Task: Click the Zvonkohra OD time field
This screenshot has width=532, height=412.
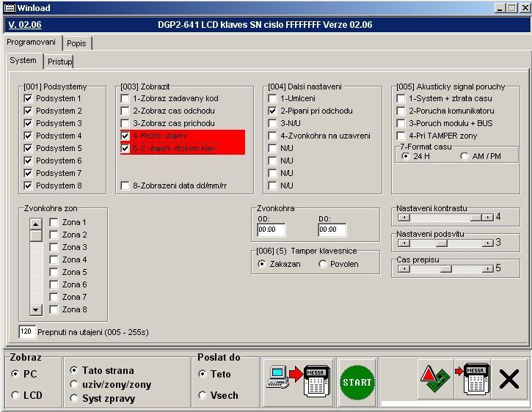Action: point(271,230)
